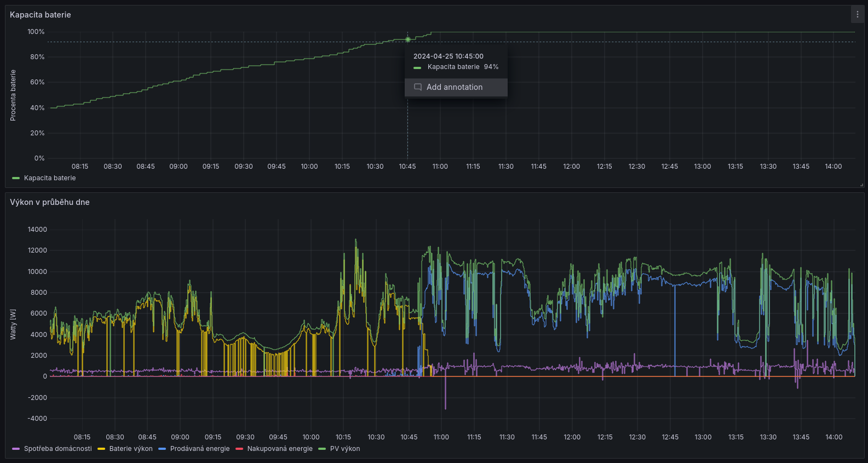Click blue Prodávaná energie color swatch

162,449
